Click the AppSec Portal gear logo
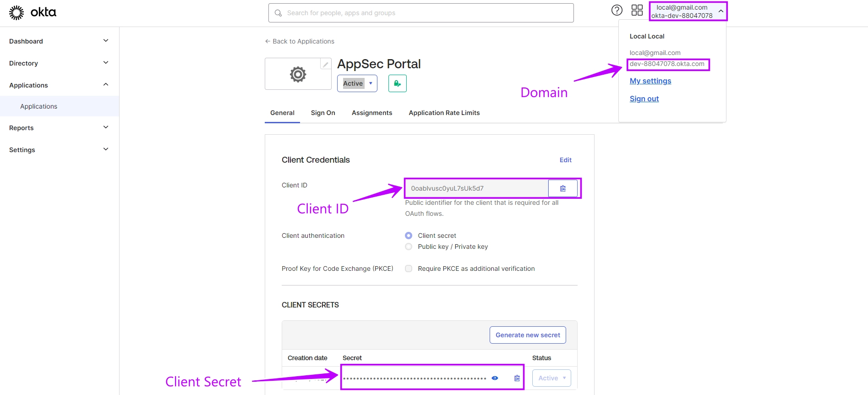Viewport: 868px width, 395px height. pos(298,74)
